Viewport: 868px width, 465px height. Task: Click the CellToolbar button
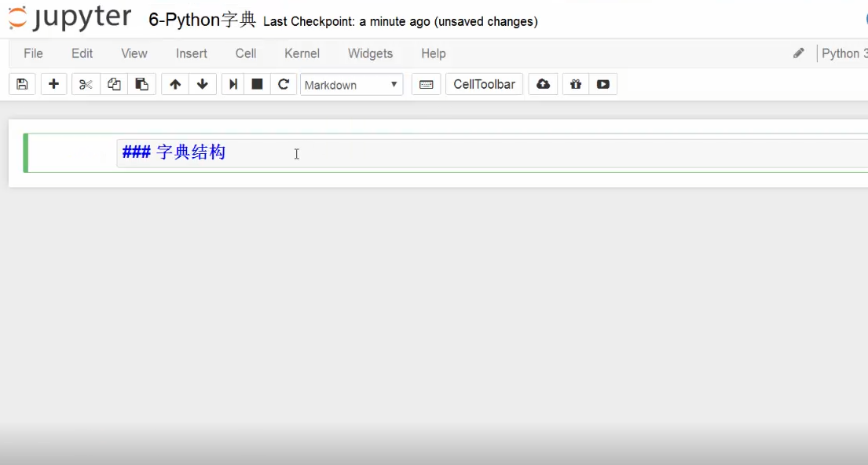tap(484, 85)
